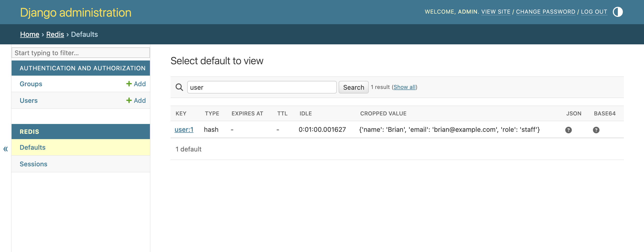Collapse the sidebar with the double chevron
Viewport: 644px width, 252px height.
click(6, 149)
